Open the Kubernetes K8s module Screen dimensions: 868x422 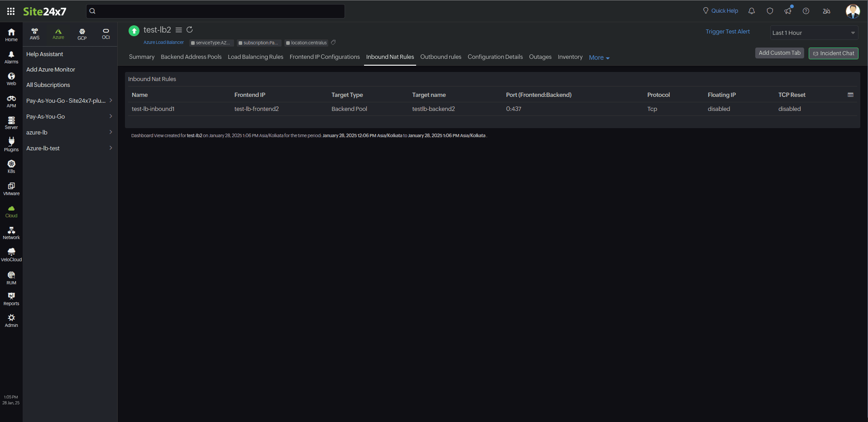coord(11,166)
